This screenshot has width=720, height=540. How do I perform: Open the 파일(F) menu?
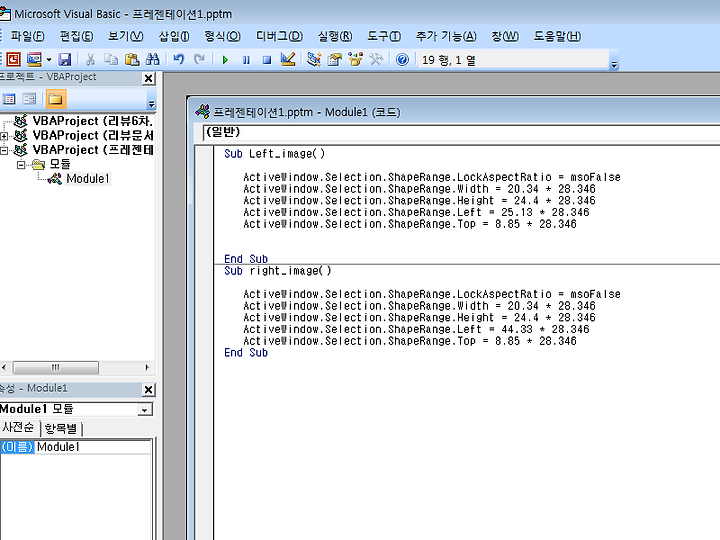click(x=27, y=36)
